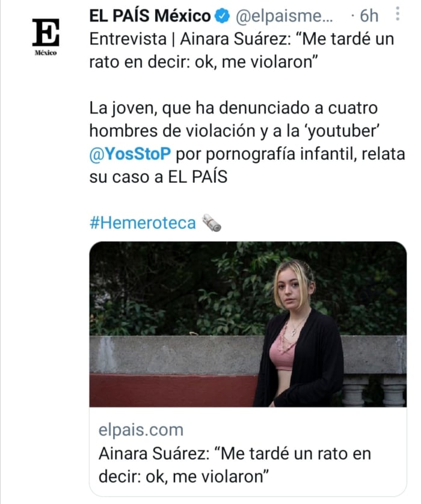Click the rolled newspaper emoji

pos(212,223)
